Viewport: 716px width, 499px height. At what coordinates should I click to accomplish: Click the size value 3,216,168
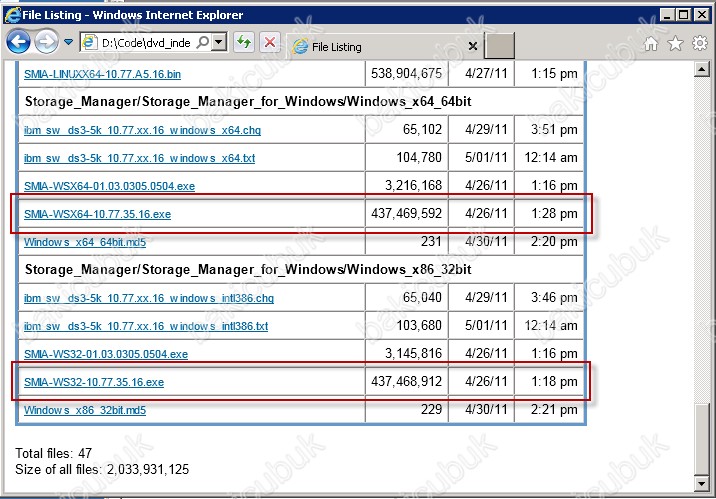(x=414, y=185)
